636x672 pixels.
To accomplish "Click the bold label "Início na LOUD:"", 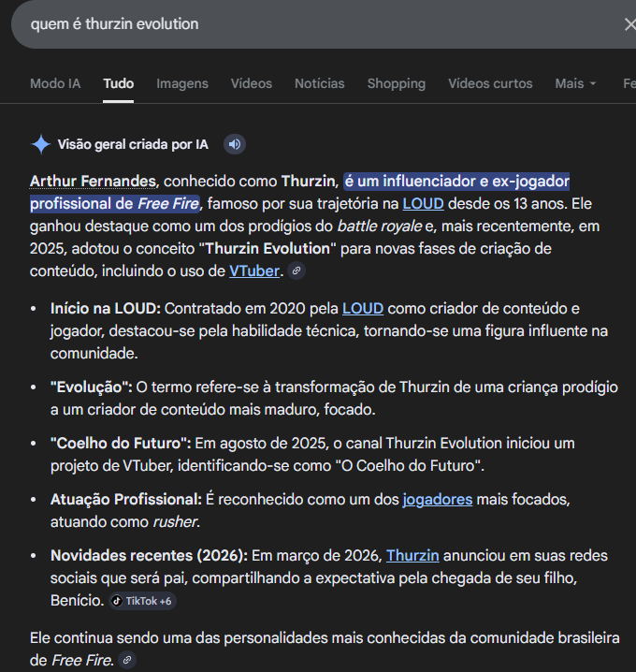I will tap(106, 309).
